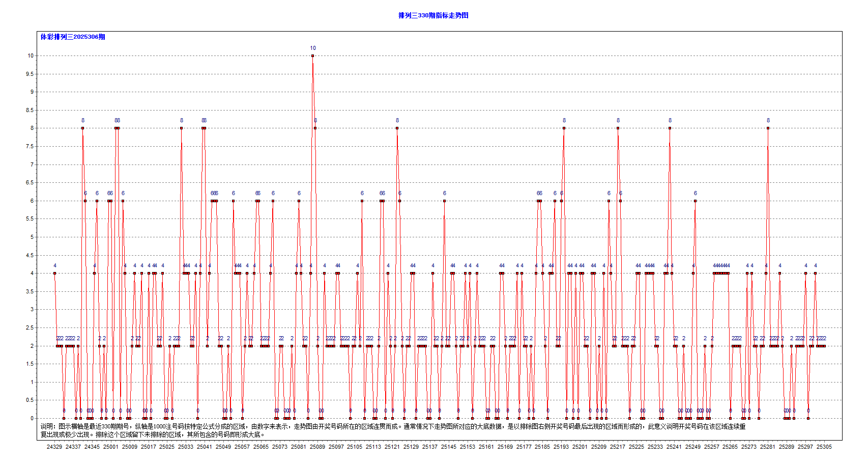This screenshot has width=868, height=464.
Task: Click x-axis label 25089
Action: tap(317, 447)
